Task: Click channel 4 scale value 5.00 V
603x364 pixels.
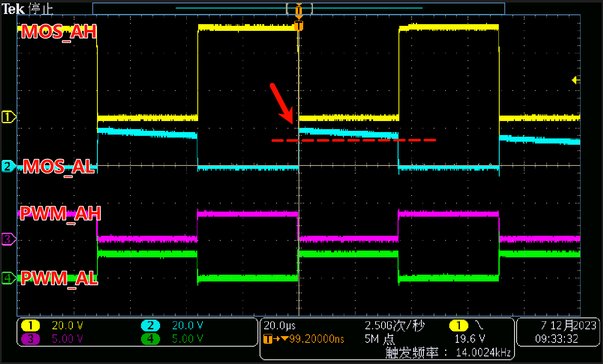Action: (188, 339)
